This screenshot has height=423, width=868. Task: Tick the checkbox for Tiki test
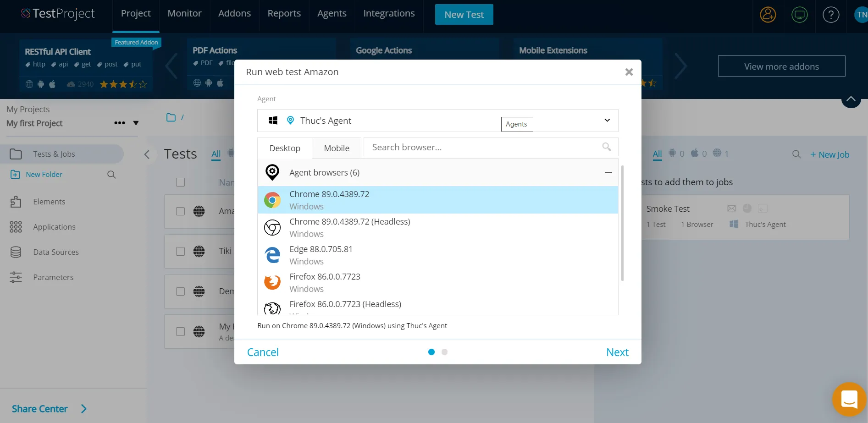[181, 251]
